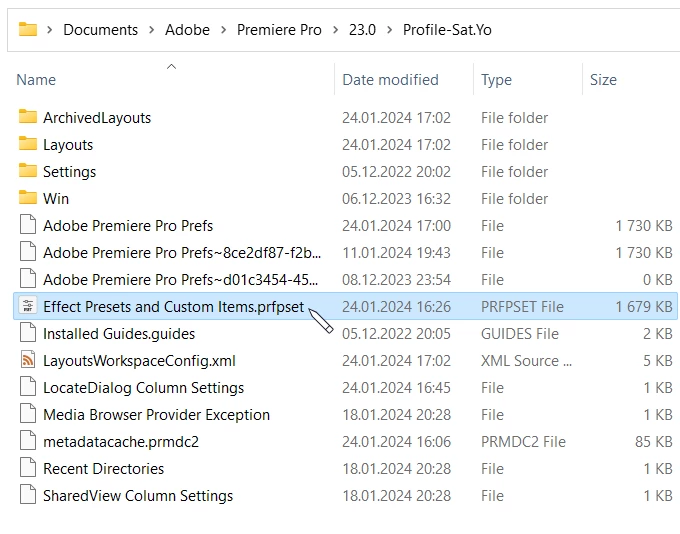
Task: Sort by the Type column header
Action: [496, 80]
